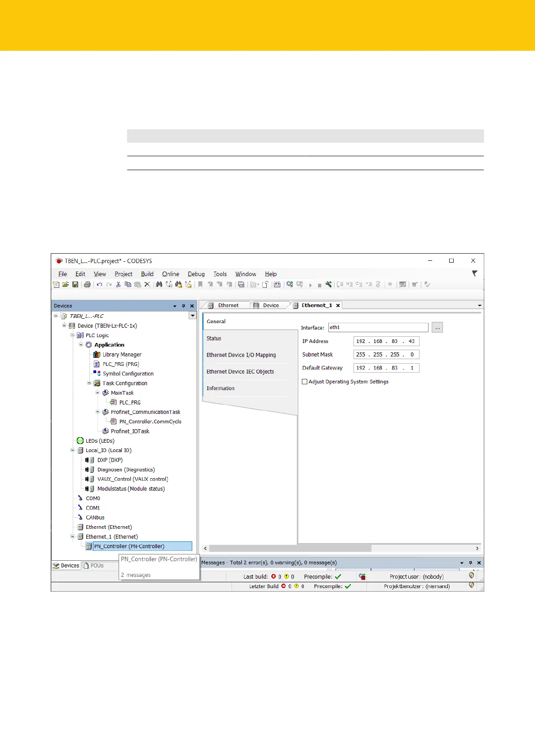
Task: Click the Toggle Bookmark icon
Action: click(200, 284)
